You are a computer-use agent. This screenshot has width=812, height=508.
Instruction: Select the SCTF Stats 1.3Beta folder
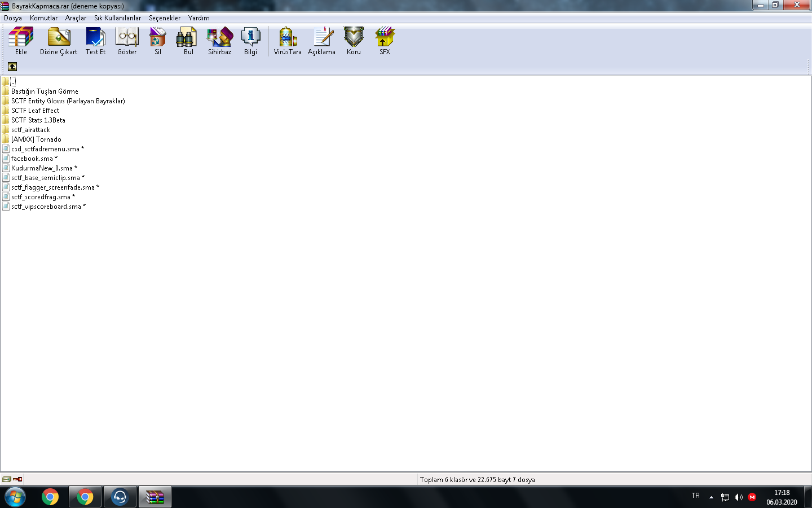(38, 120)
